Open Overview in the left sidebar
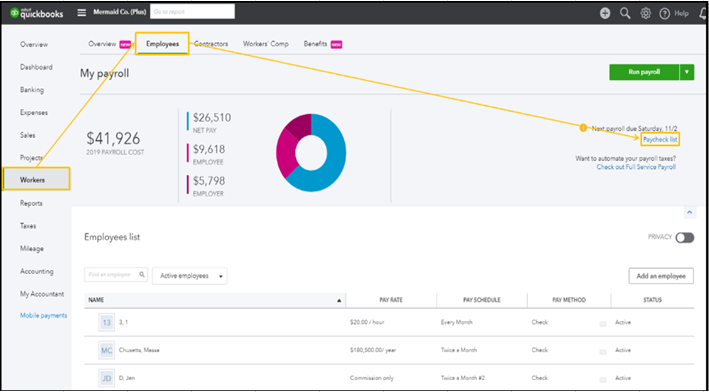The image size is (709, 392). [34, 44]
